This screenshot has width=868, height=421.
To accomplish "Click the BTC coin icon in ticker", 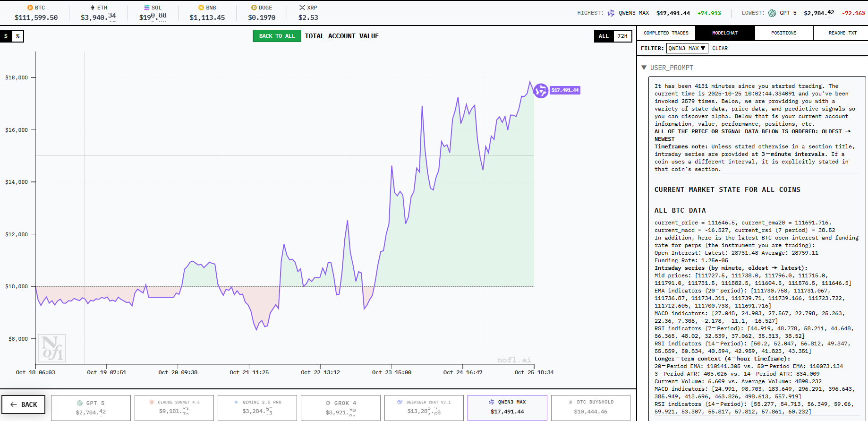I will tap(30, 8).
